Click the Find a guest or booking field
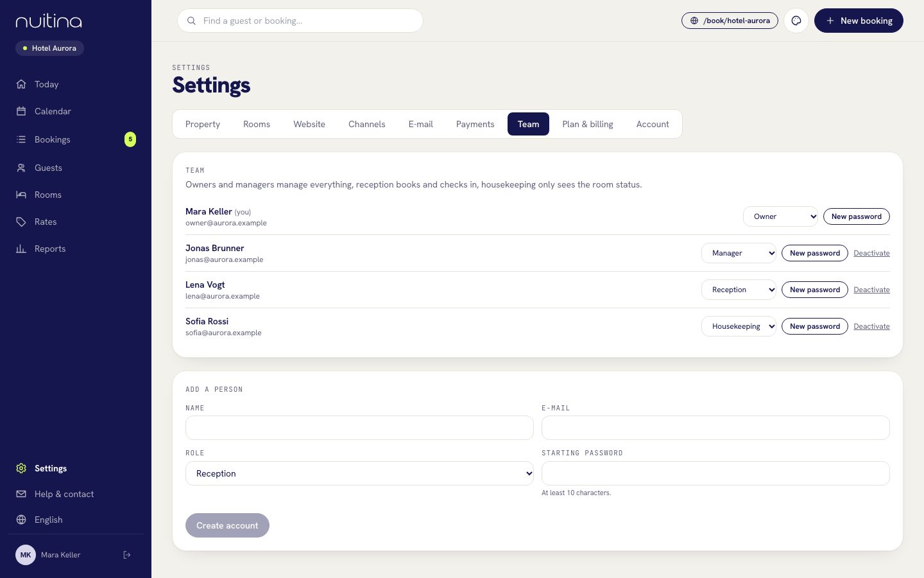924x578 pixels. 300,21
